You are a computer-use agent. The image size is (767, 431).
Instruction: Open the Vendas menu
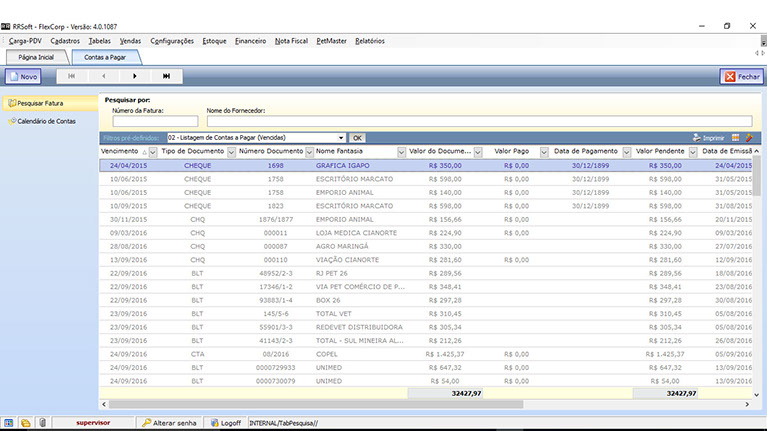130,41
